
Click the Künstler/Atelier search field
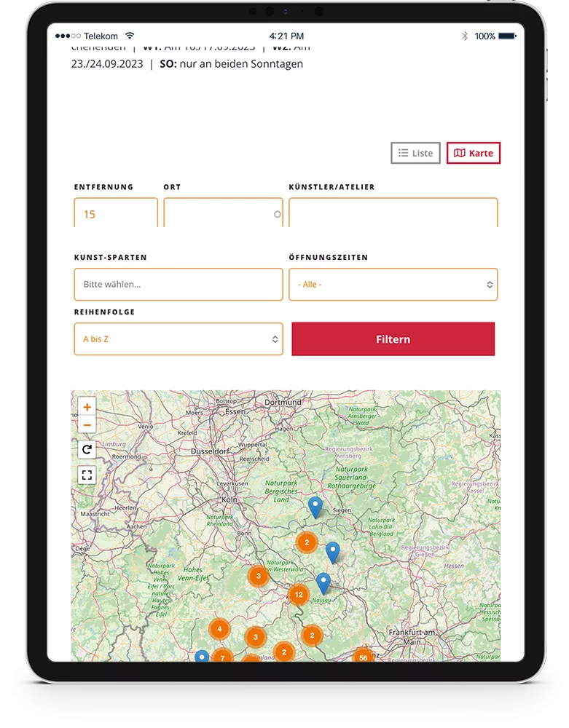click(x=393, y=214)
